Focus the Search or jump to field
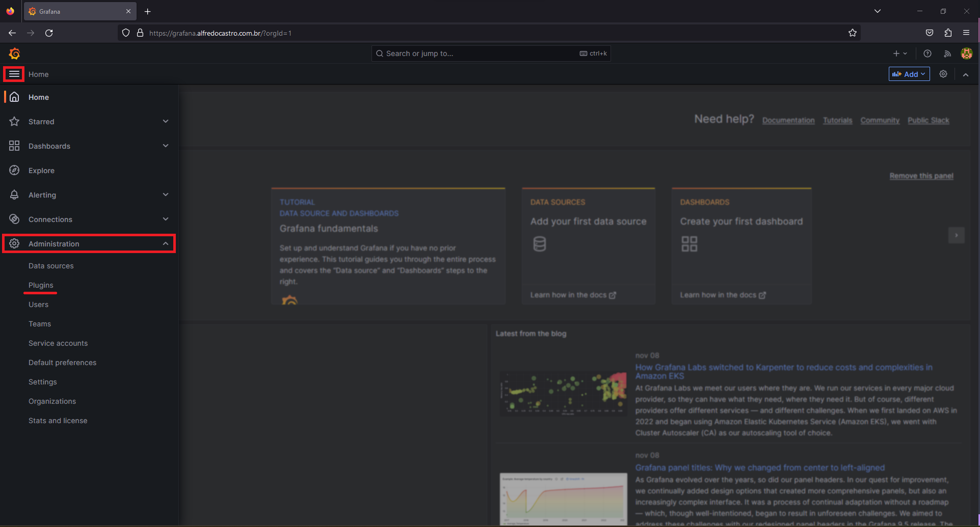This screenshot has height=527, width=980. point(491,53)
